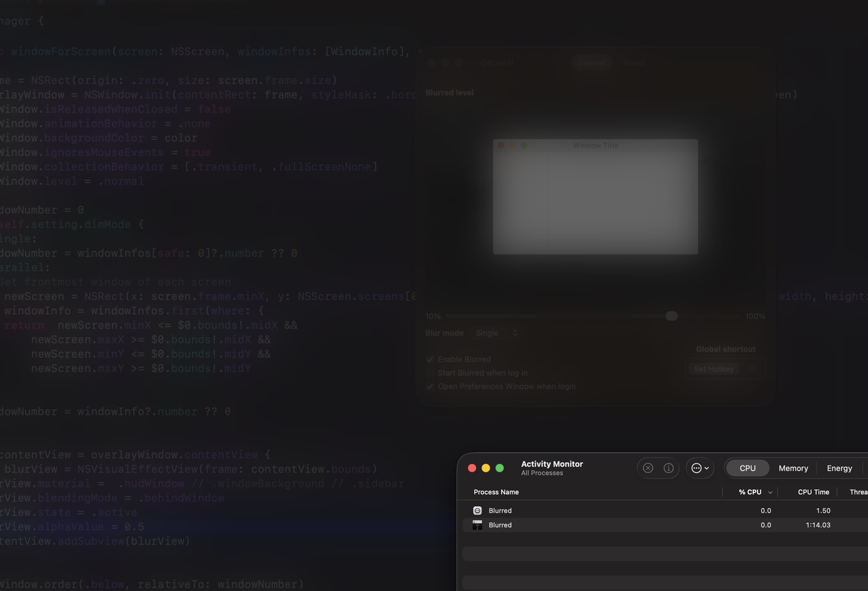Open the About tab in Blurred preferences
868x591 pixels.
click(x=633, y=62)
